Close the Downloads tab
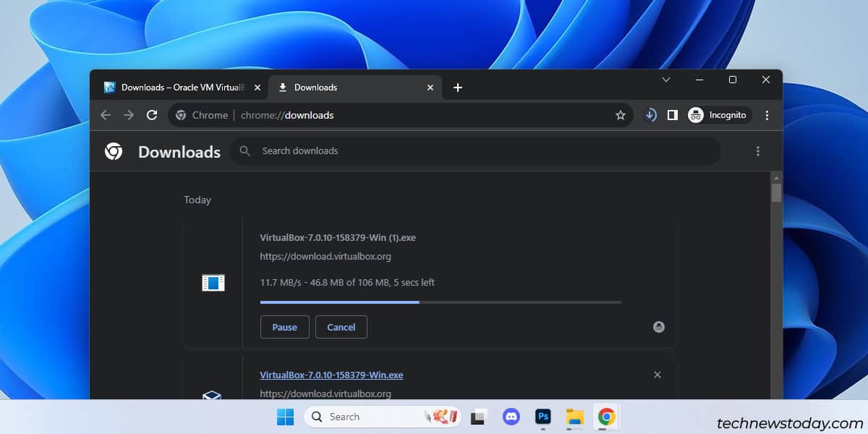This screenshot has width=868, height=434. (430, 88)
